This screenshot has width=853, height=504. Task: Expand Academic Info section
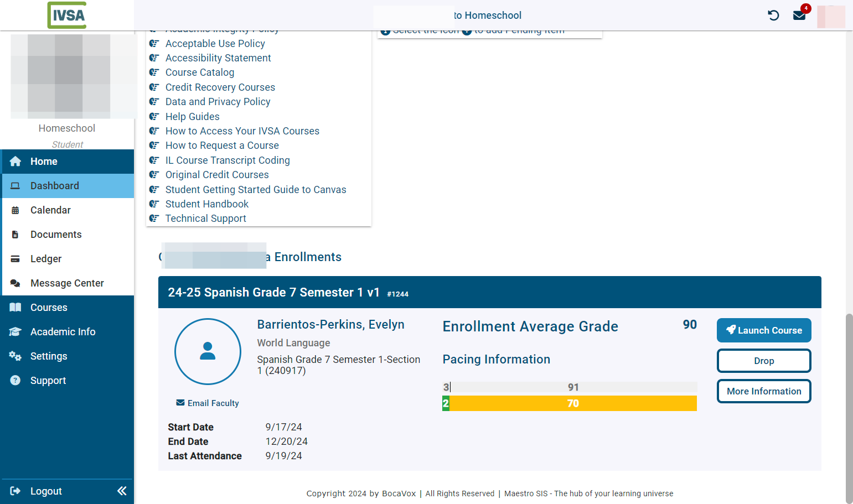click(67, 332)
